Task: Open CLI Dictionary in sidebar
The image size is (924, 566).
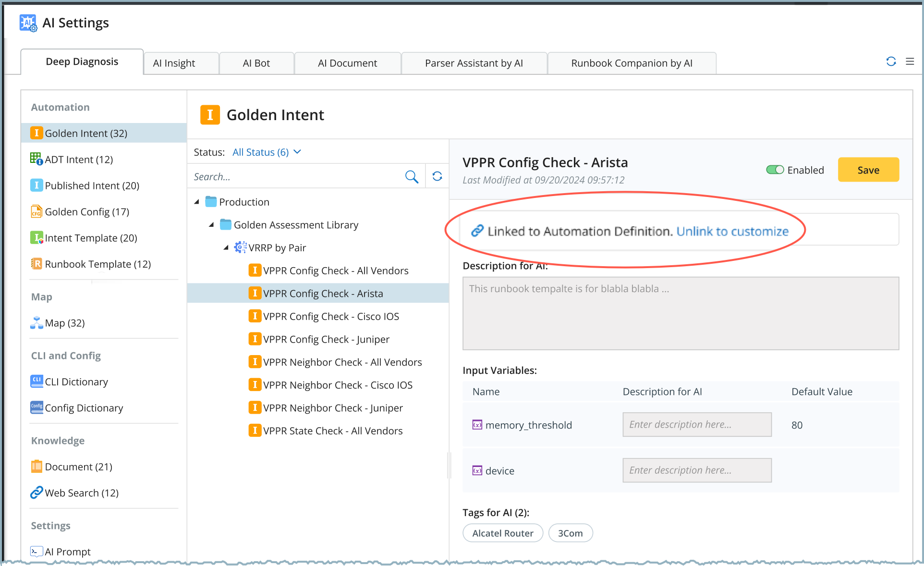Action: pos(76,382)
